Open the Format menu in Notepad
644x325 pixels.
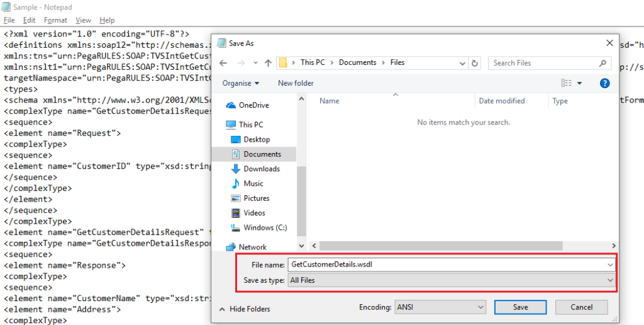tap(55, 20)
